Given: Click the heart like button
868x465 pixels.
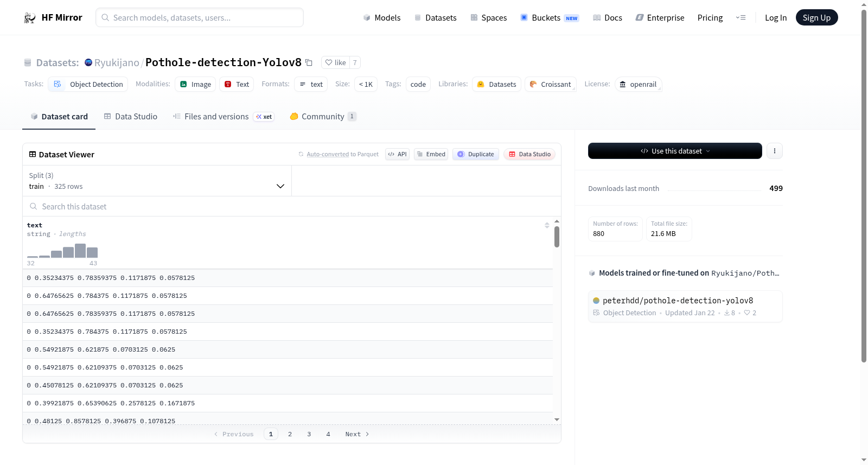Looking at the screenshot, I should 335,62.
